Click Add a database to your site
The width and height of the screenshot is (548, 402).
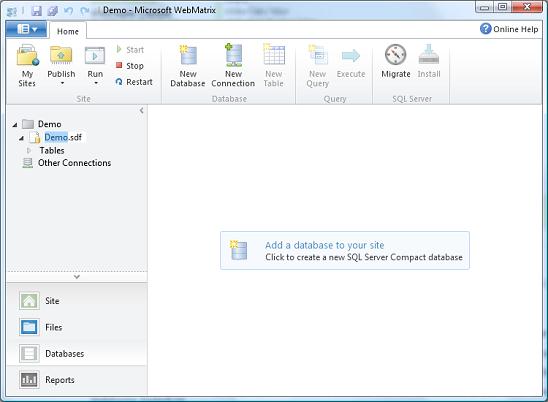(345, 250)
